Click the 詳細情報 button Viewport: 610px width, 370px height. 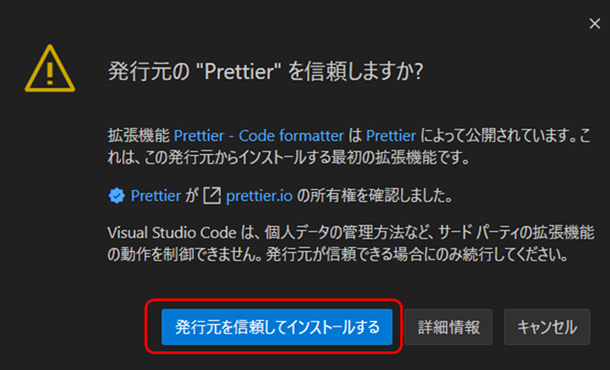[x=449, y=327]
